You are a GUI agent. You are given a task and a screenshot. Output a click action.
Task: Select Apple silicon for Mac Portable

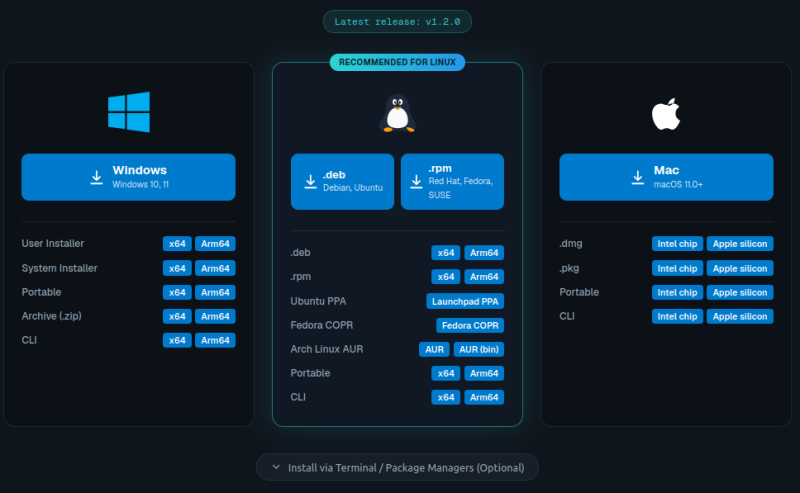point(740,292)
